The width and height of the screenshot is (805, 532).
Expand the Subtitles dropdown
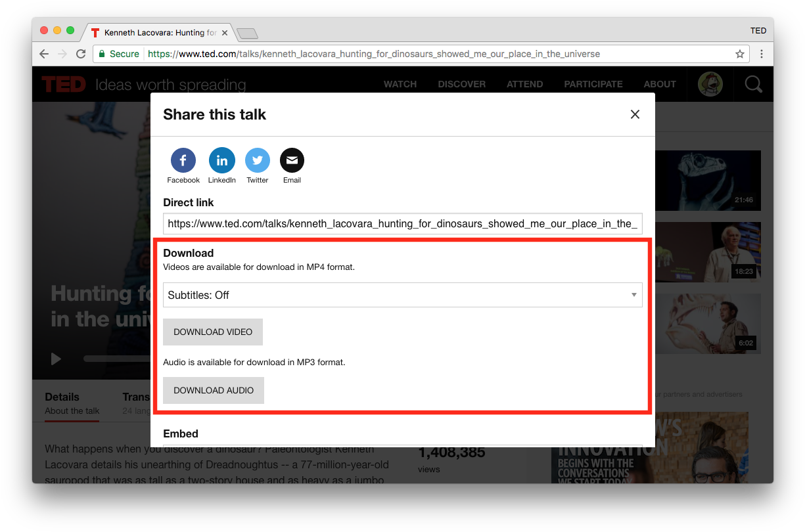(x=402, y=295)
